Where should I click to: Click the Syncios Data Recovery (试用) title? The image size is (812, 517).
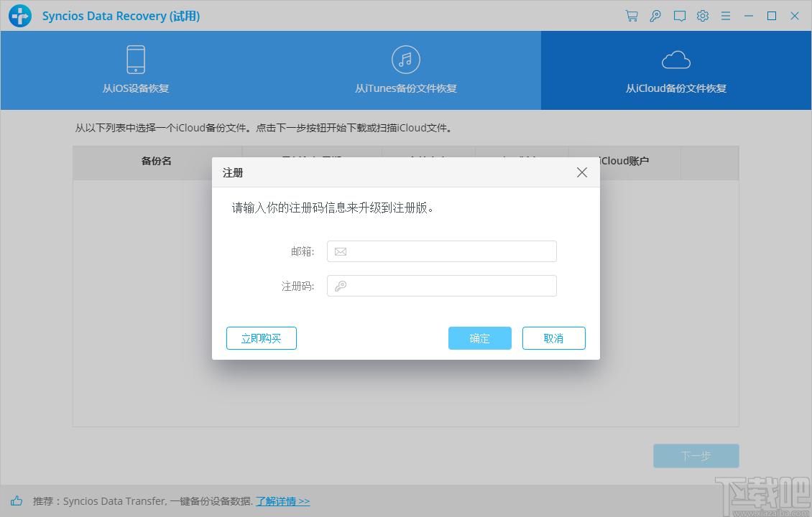[x=121, y=16]
